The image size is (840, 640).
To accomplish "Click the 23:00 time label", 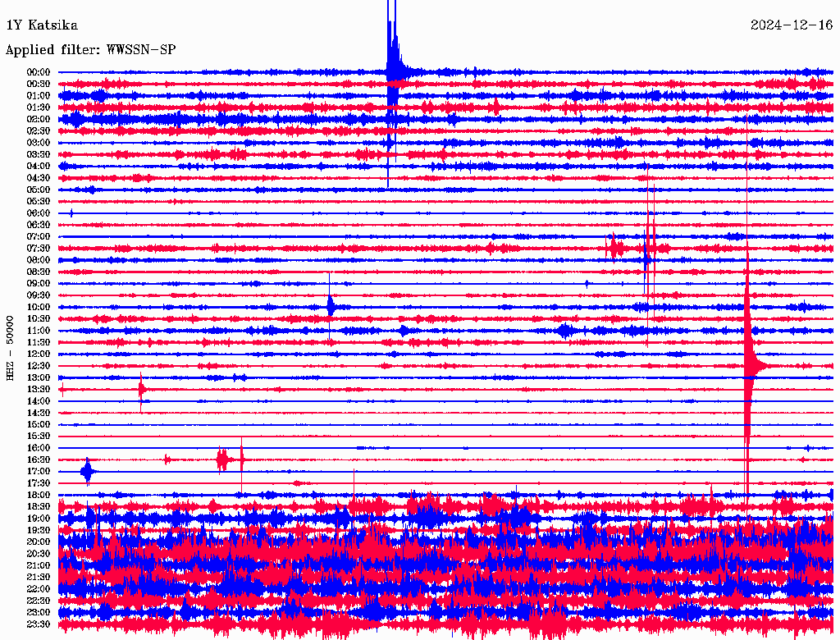I will pos(39,613).
